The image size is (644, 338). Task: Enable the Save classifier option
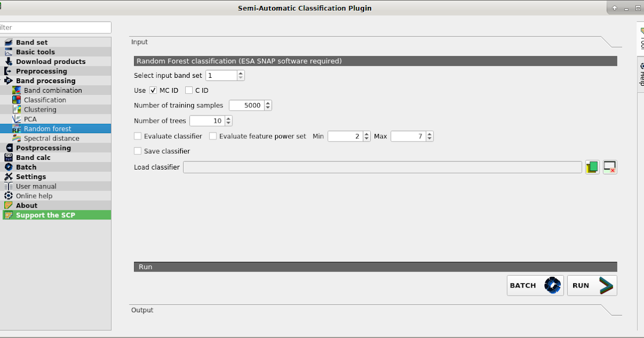point(137,151)
